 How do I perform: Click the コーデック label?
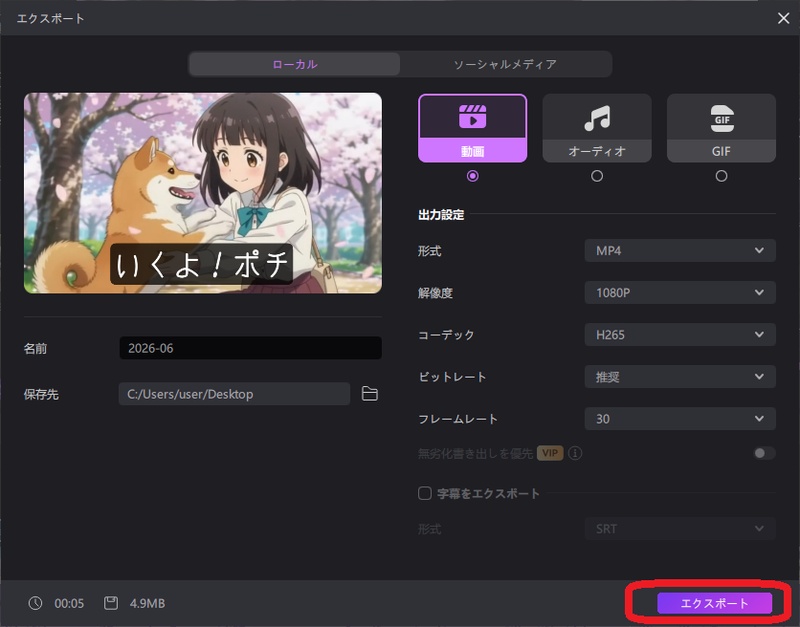coord(446,335)
